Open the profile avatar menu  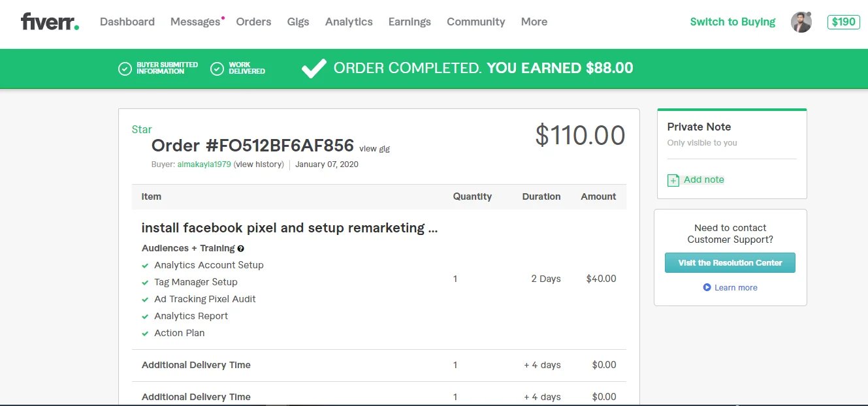pyautogui.click(x=801, y=22)
